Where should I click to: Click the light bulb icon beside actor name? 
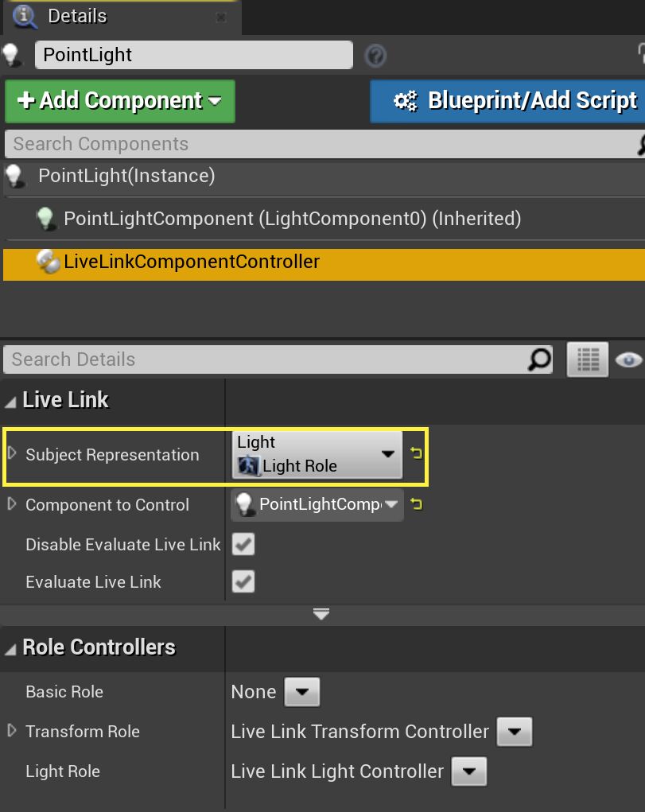(x=11, y=55)
